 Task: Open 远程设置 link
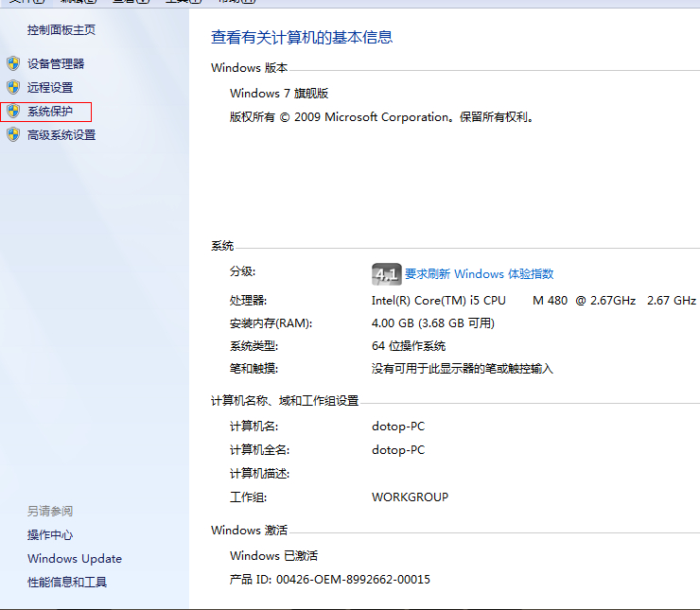(50, 87)
